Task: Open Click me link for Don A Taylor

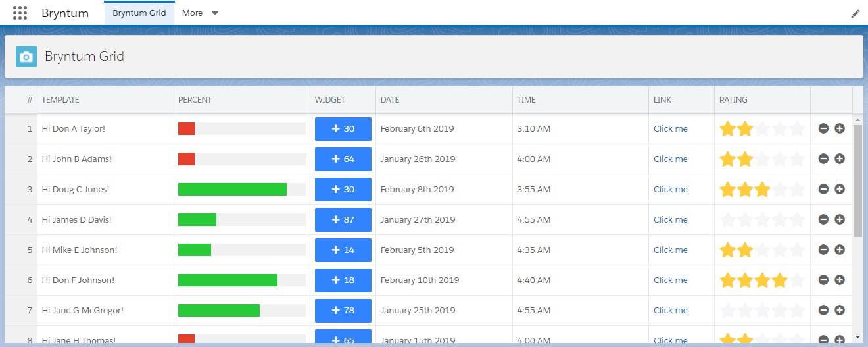Action: (x=671, y=129)
